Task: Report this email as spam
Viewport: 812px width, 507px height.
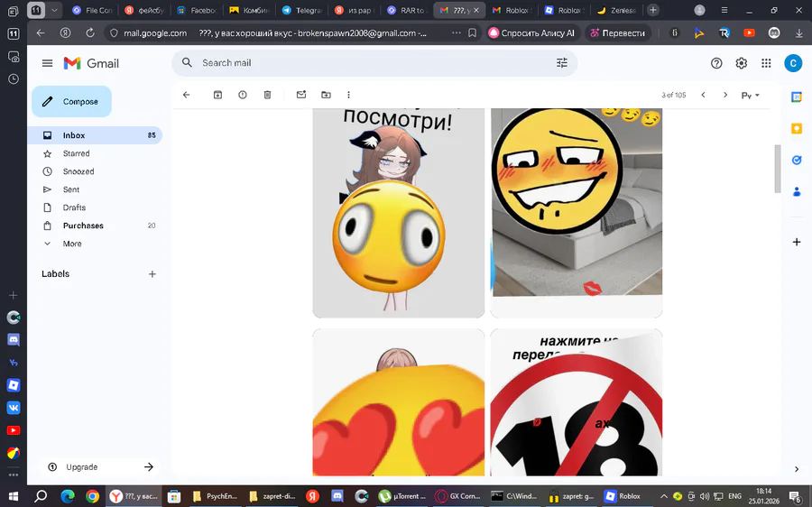Action: click(x=243, y=95)
